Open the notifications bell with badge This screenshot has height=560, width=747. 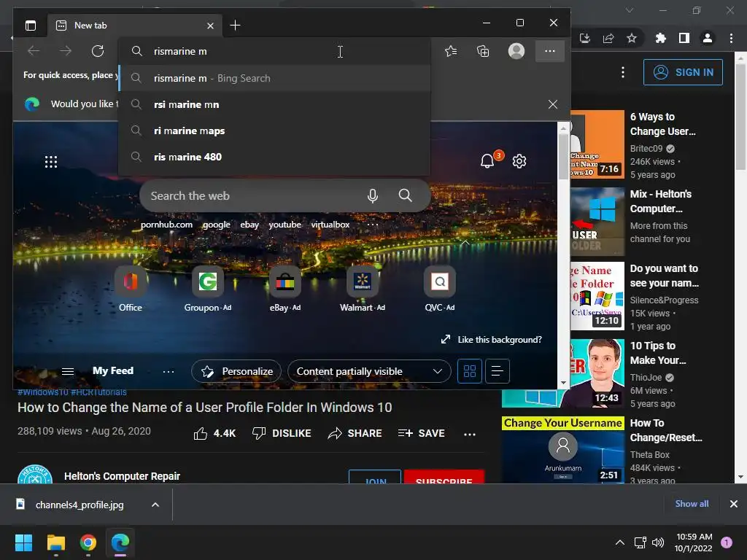[487, 161]
